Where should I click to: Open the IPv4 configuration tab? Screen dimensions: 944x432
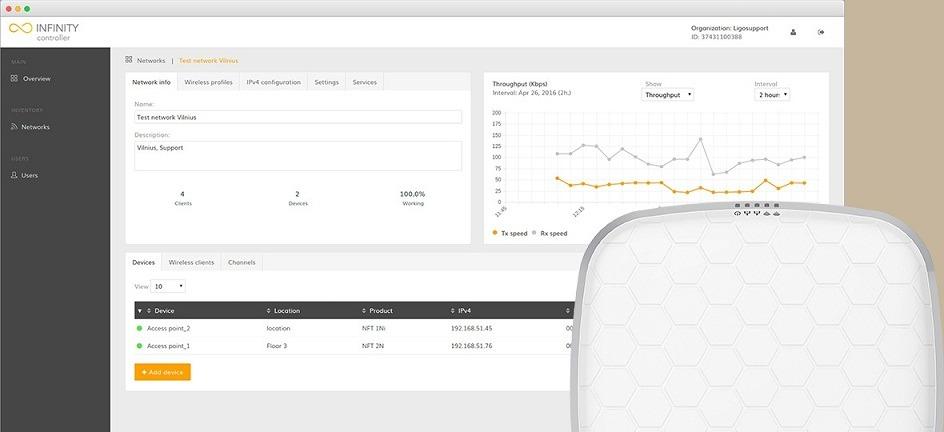point(273,82)
